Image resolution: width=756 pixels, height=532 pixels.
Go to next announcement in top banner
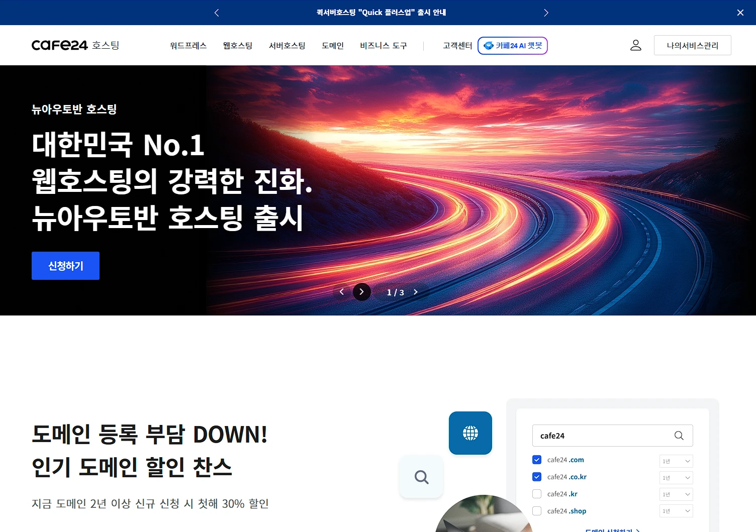tap(546, 13)
